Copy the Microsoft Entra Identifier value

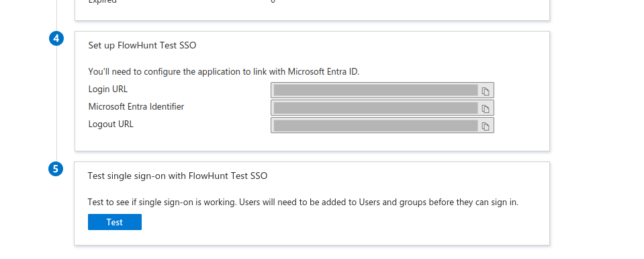coord(486,109)
